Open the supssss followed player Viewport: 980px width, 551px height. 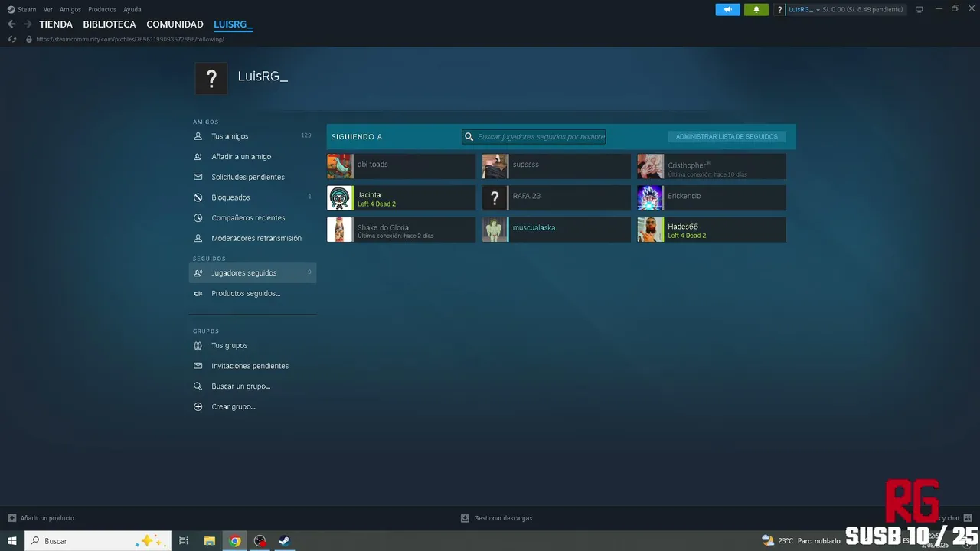[557, 166]
